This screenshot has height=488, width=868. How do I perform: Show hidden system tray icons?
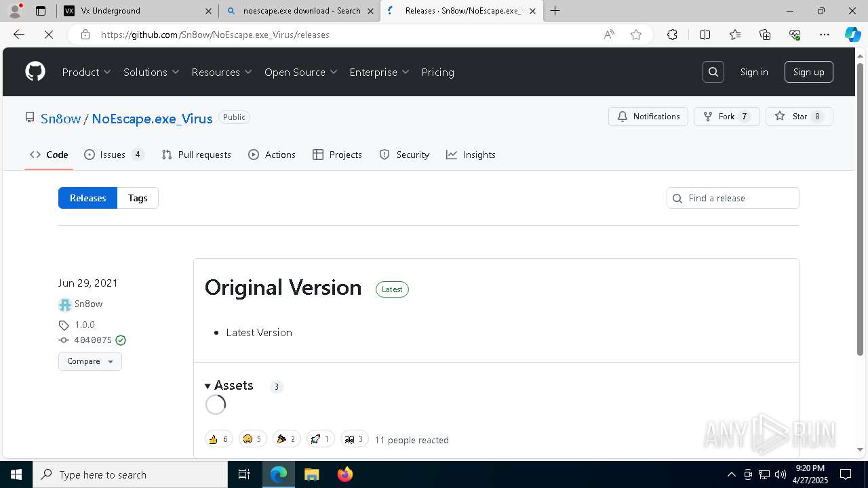click(731, 474)
